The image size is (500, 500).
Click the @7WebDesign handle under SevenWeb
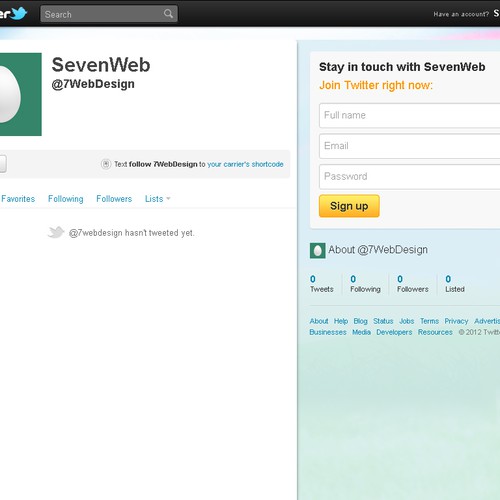(x=93, y=84)
